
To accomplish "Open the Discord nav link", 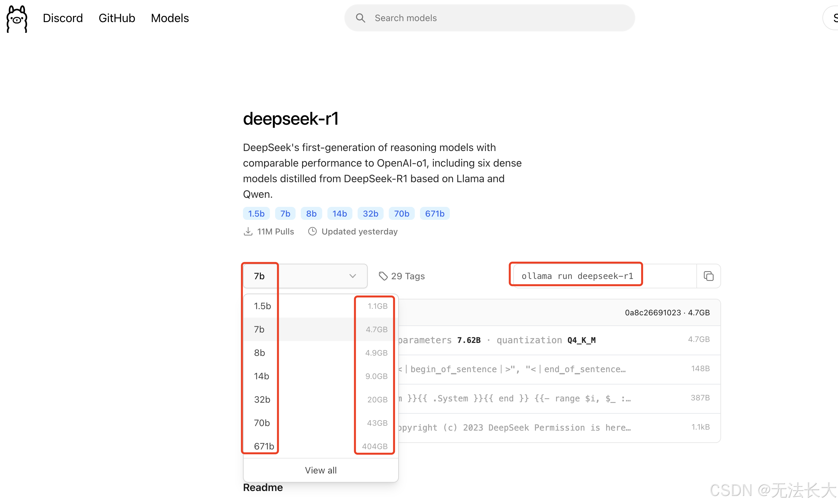I will [63, 18].
